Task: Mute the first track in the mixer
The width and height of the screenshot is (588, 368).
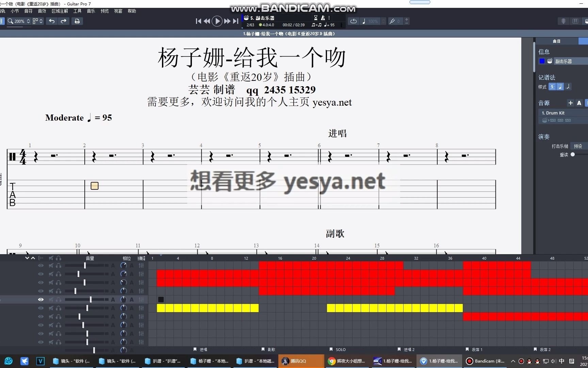Action: [51, 265]
